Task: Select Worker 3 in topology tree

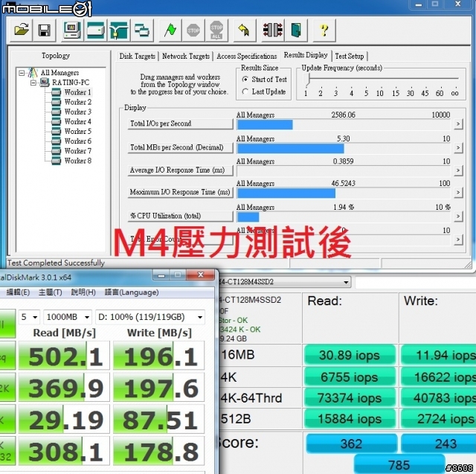Action: click(77, 112)
